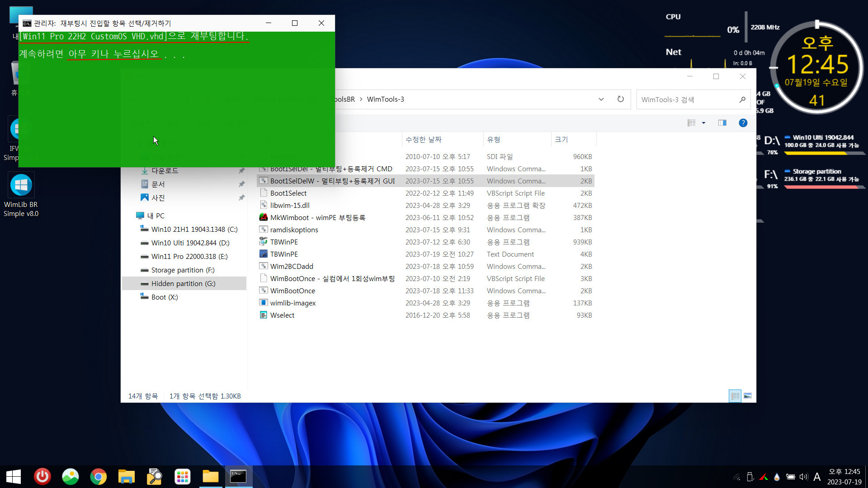Screen dimensions: 868x488
Task: Refresh the WimTools-3 folder view
Action: pos(621,99)
